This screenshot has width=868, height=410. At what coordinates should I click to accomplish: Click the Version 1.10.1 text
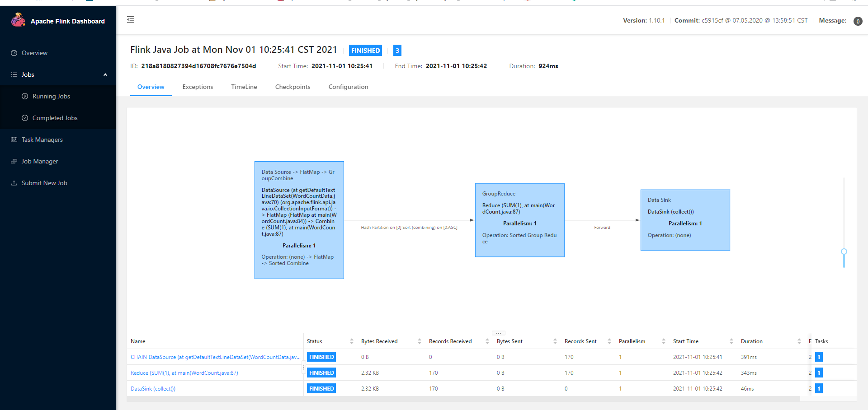644,21
